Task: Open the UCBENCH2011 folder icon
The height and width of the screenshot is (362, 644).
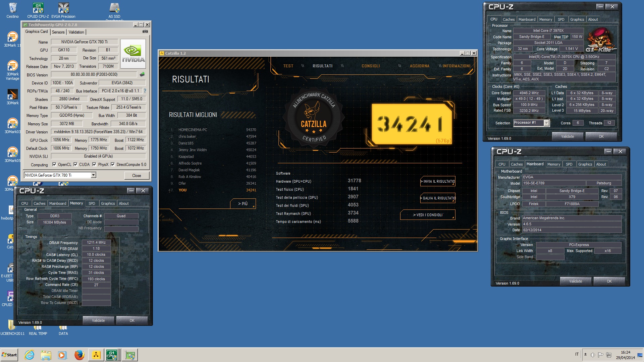Action: [x=12, y=328]
